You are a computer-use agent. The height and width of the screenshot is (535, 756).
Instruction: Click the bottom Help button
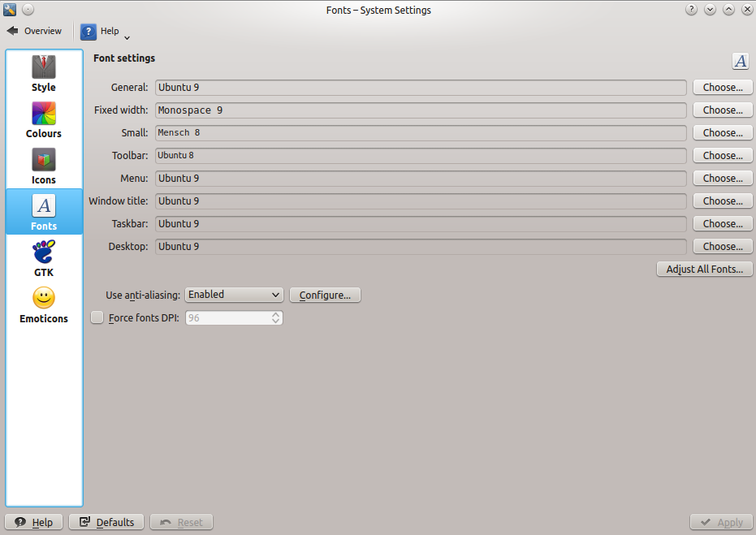pos(34,522)
